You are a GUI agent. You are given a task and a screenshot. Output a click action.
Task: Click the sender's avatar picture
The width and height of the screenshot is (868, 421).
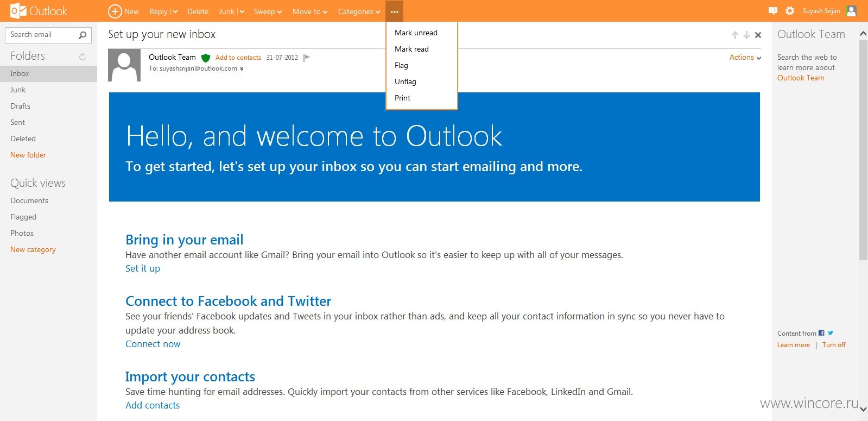point(124,65)
